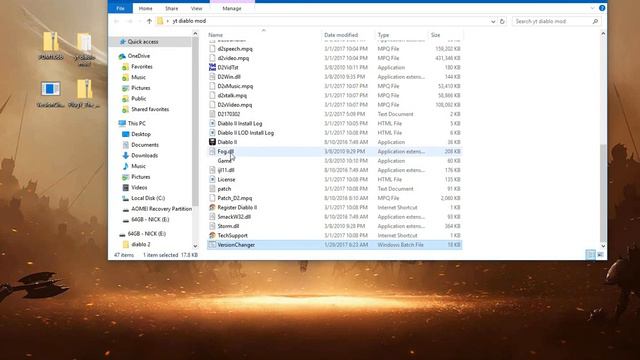The height and width of the screenshot is (360, 640).
Task: Click the TechSupport shortcut icon
Action: (x=212, y=236)
